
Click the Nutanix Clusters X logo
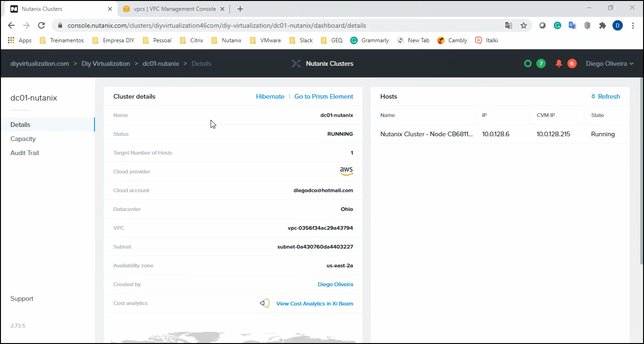tap(296, 63)
